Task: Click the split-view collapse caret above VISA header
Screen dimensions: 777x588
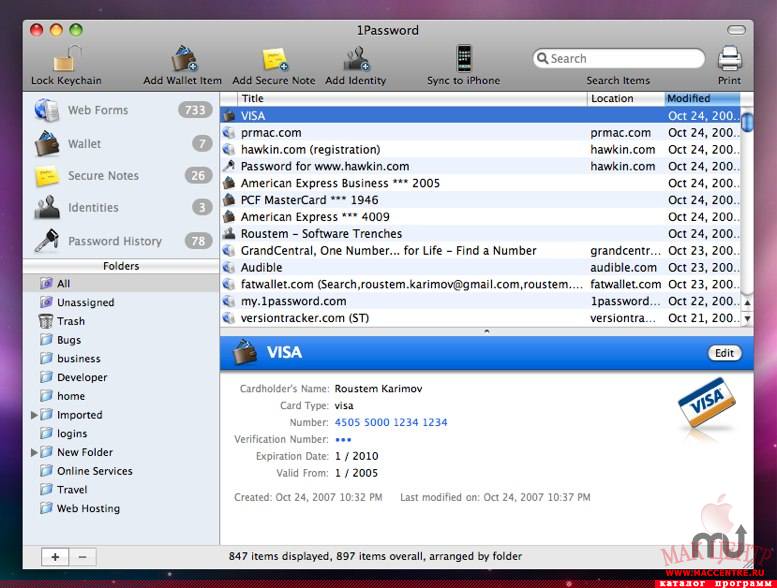Action: 487,331
